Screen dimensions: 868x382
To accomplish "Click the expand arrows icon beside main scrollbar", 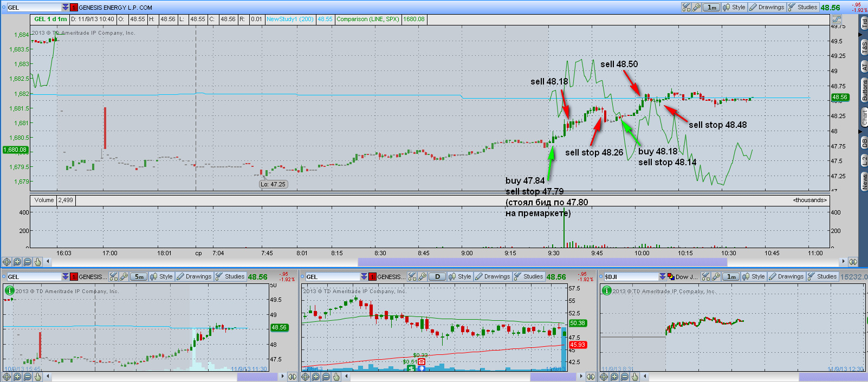I will (x=853, y=262).
